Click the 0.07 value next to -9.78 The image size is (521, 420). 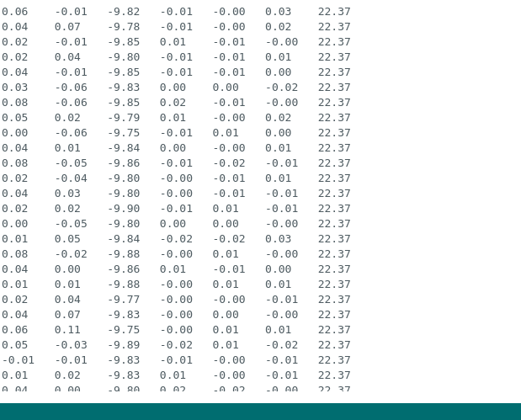(67, 27)
